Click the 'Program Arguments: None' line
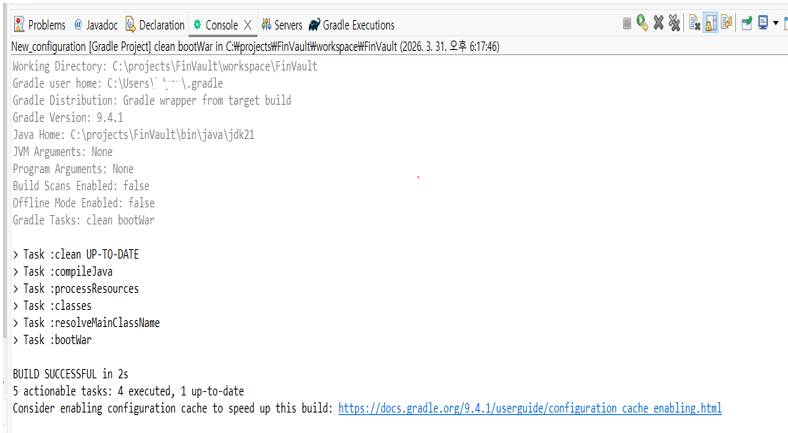The height and width of the screenshot is (433, 788). 73,169
